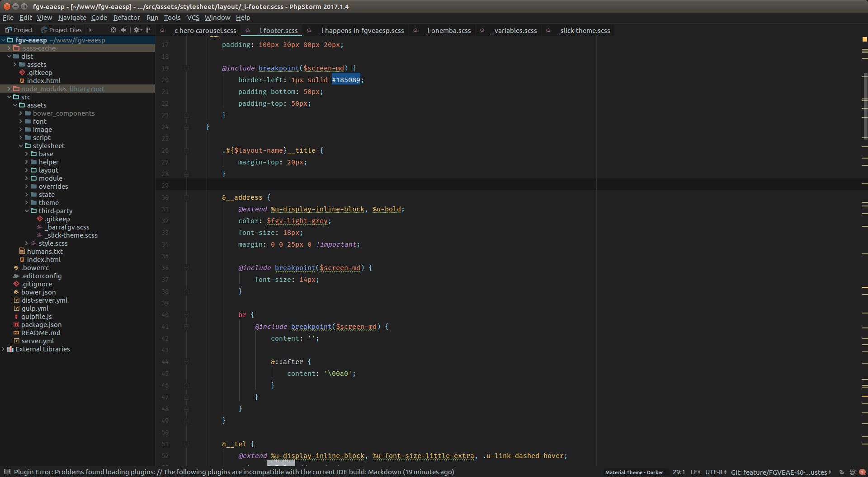Click the selected #185089 color value
Viewport: 868px width, 477px height.
pyautogui.click(x=346, y=79)
